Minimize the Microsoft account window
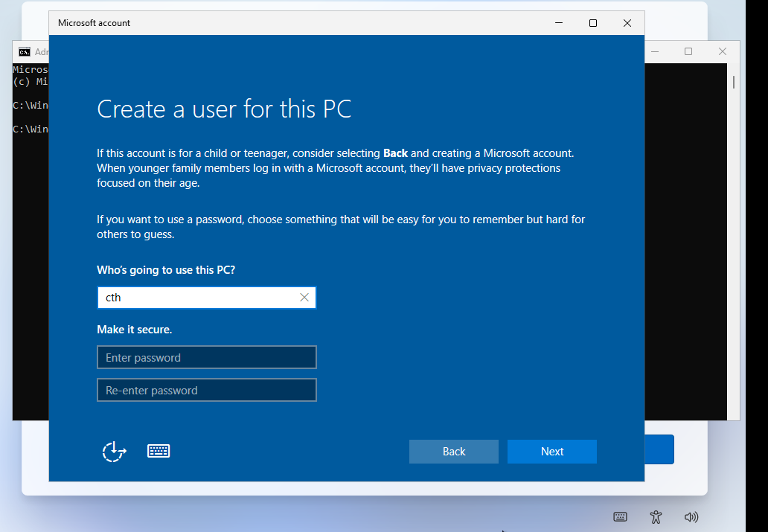The height and width of the screenshot is (532, 768). click(559, 23)
